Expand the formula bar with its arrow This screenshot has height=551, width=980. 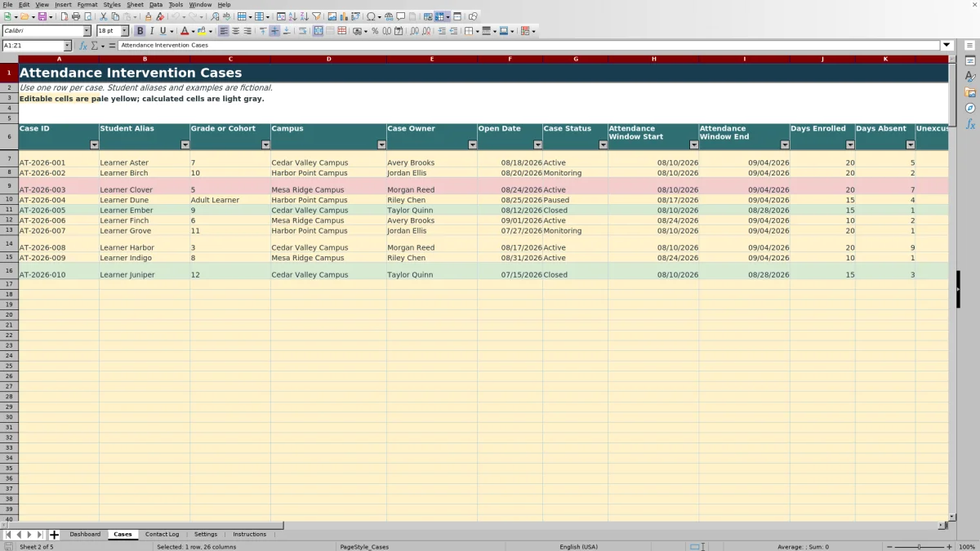947,46
